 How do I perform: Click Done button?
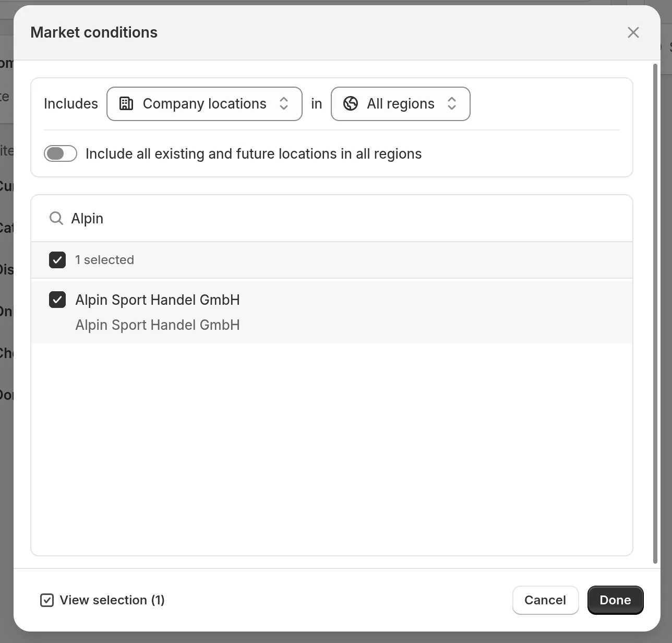615,600
